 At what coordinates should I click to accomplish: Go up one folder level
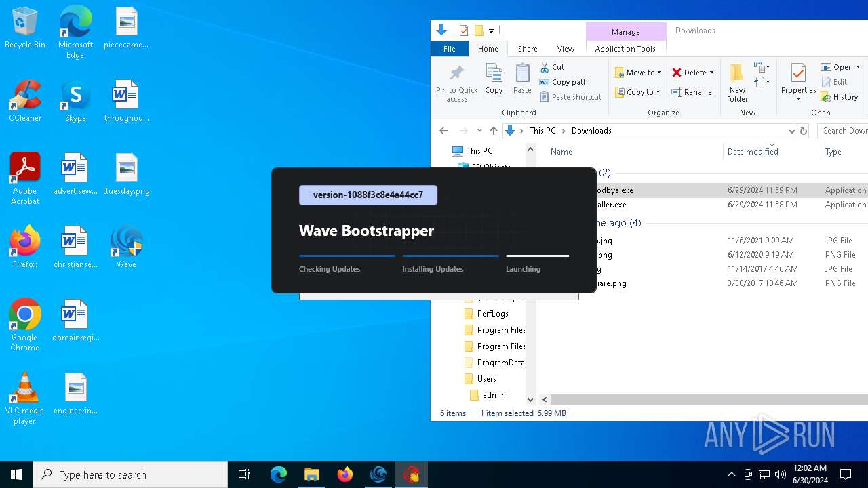(x=494, y=131)
